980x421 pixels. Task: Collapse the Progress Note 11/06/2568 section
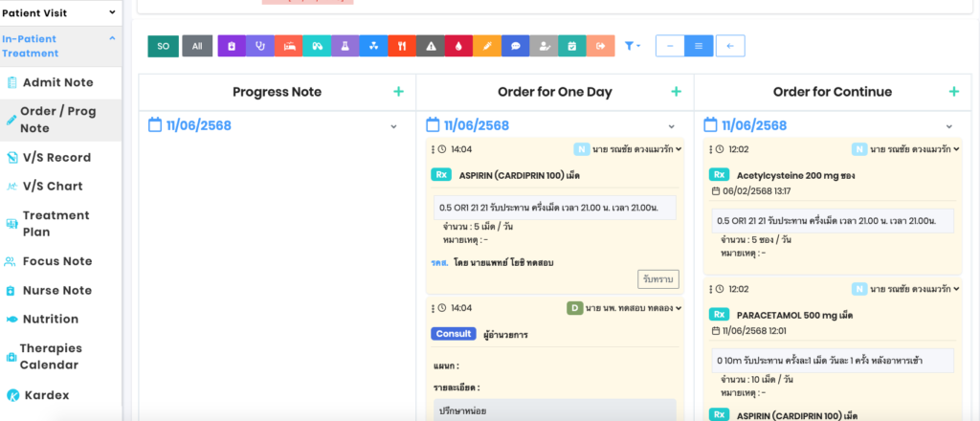click(x=393, y=126)
